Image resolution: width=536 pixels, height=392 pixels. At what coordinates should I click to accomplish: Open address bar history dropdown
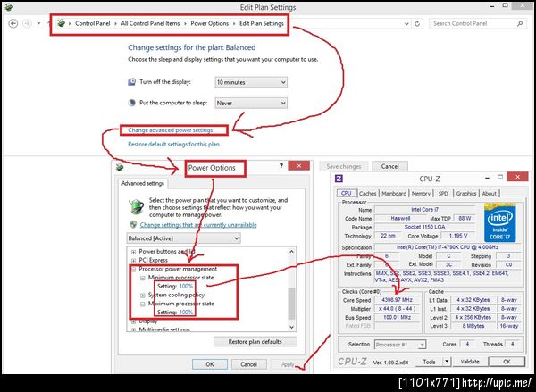[x=406, y=24]
